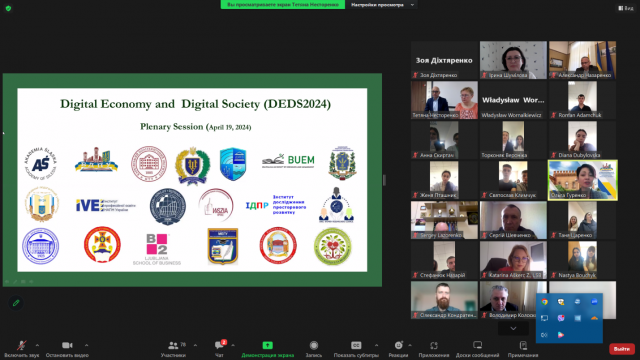640x360 pixels.
Task: Start recording with Запись icon
Action: coord(313,345)
